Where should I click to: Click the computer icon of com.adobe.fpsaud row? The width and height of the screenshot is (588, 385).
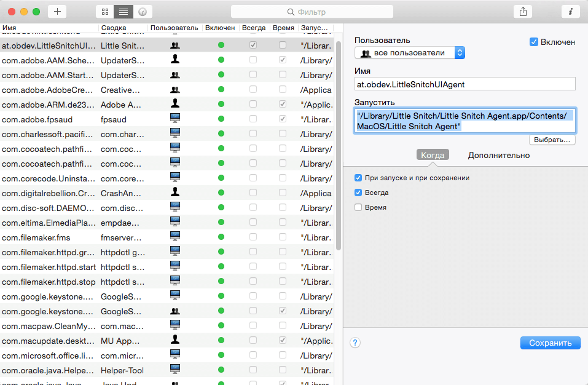[174, 118]
